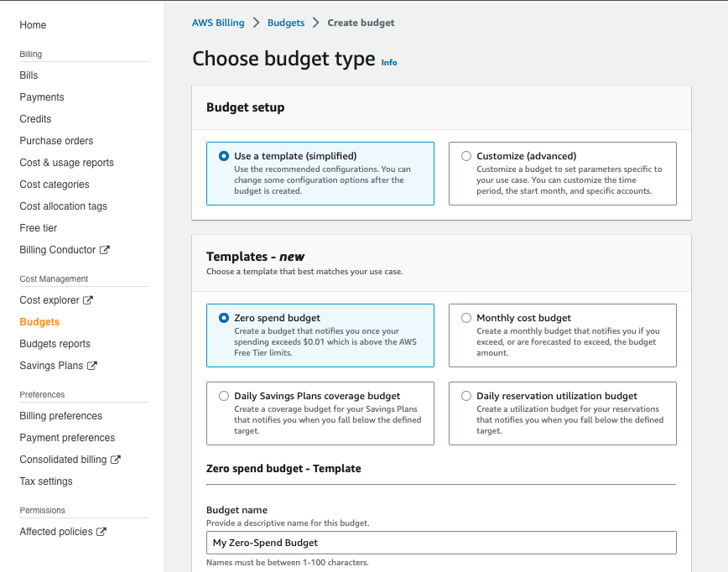View Budgets reports in the sidebar
Screen dimensions: 728x572
pyautogui.click(x=55, y=343)
